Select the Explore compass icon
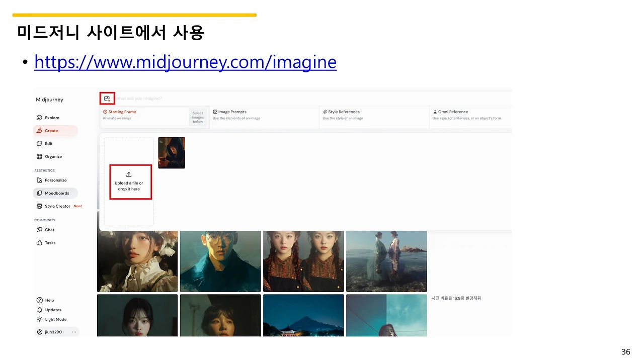The width and height of the screenshot is (644, 362). [40, 117]
